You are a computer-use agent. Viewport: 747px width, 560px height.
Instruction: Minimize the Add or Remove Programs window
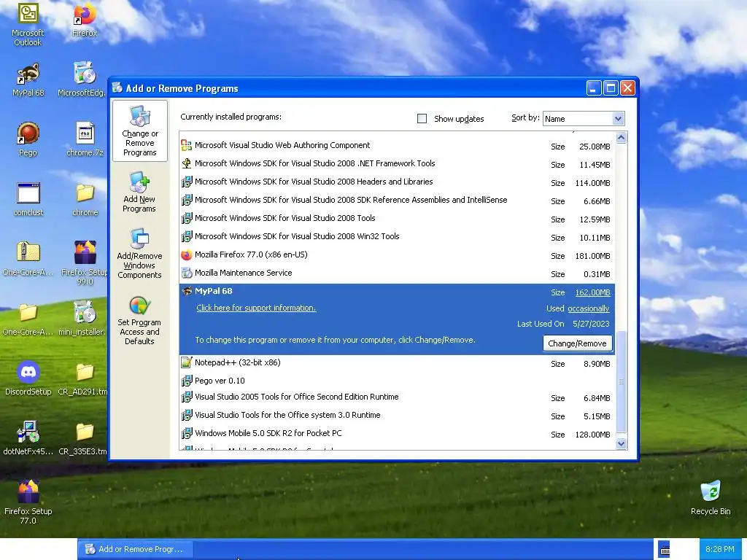(594, 88)
